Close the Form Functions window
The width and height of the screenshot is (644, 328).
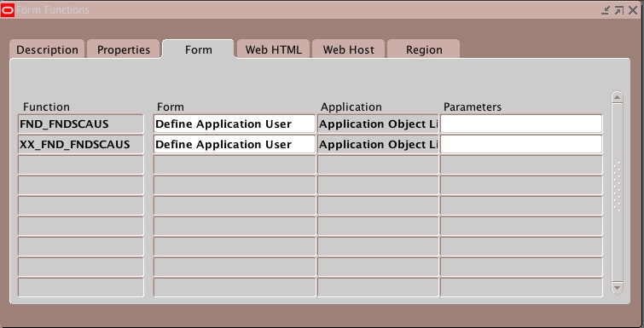click(633, 10)
